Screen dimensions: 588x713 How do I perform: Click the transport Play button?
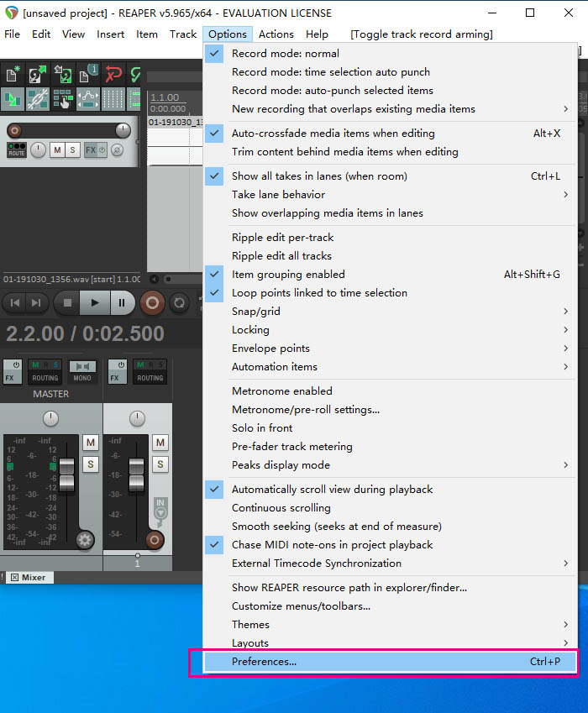click(x=95, y=303)
